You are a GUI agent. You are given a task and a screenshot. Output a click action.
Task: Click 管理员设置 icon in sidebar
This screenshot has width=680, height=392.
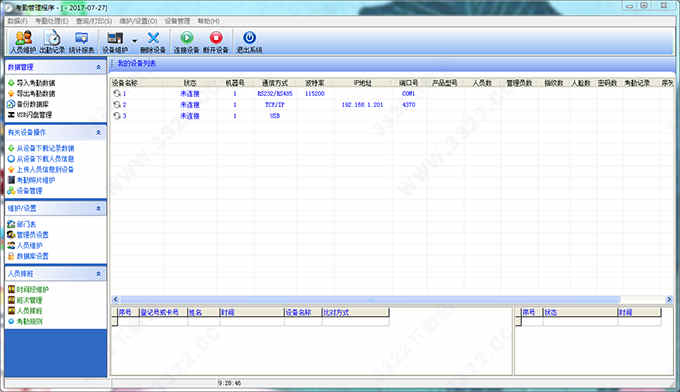(11, 235)
